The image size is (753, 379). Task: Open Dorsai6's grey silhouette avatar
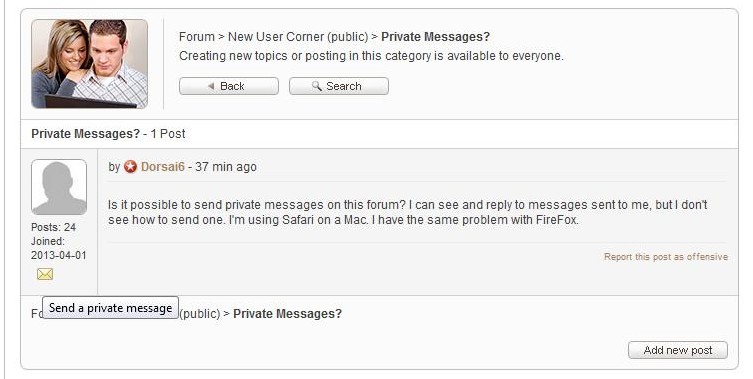point(59,187)
